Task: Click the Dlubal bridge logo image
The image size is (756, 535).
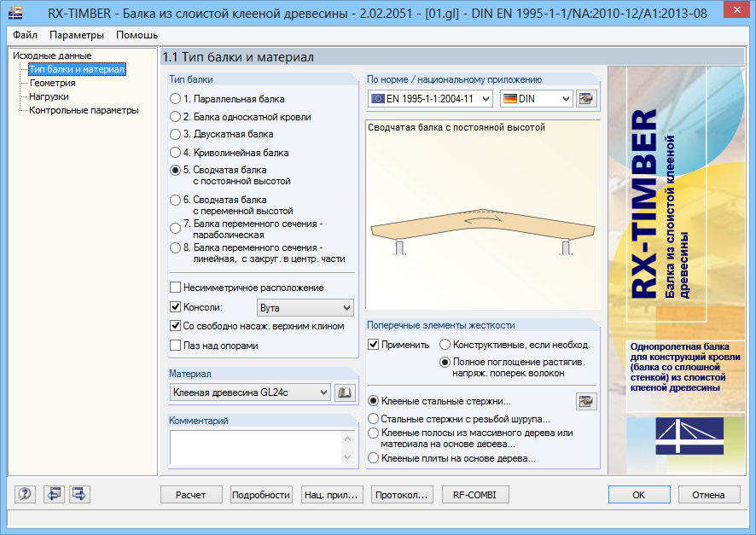Action: tap(689, 436)
